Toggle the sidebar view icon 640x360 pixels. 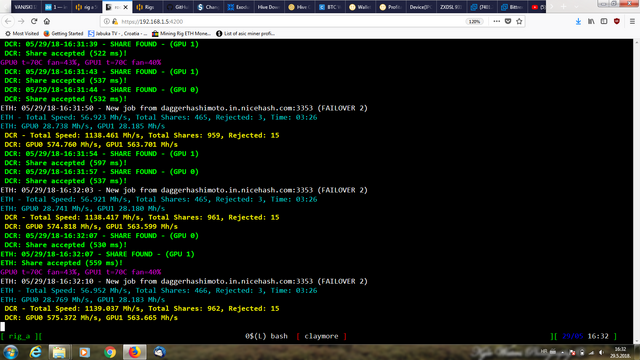[x=604, y=21]
